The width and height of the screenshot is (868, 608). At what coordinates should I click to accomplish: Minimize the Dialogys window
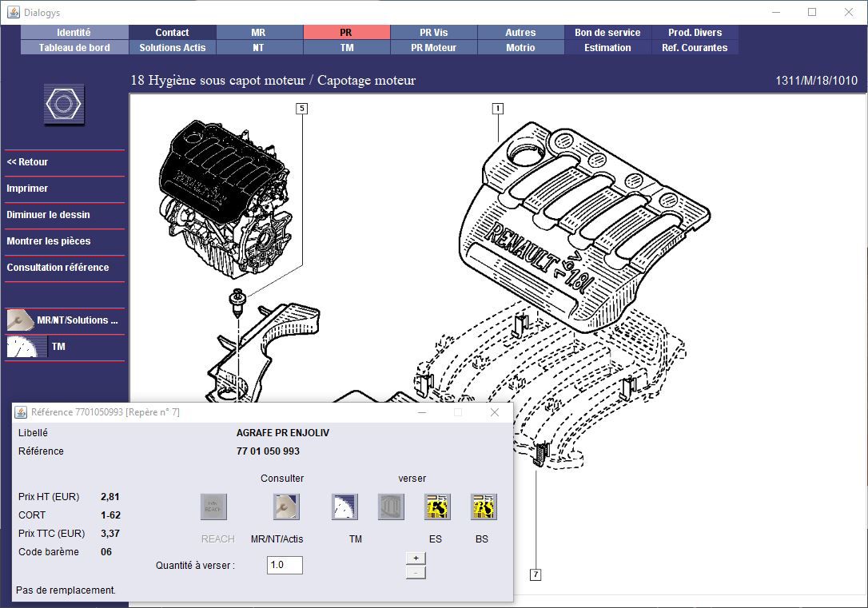click(x=776, y=12)
